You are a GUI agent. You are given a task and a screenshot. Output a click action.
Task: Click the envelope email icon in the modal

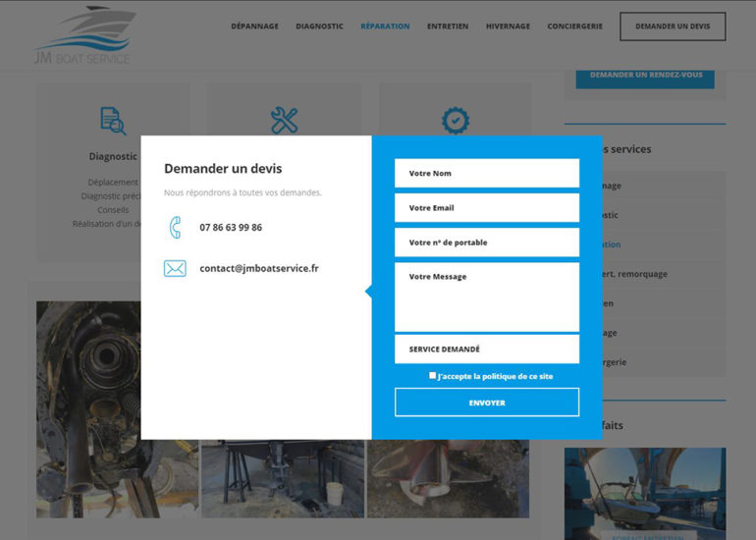(175, 269)
